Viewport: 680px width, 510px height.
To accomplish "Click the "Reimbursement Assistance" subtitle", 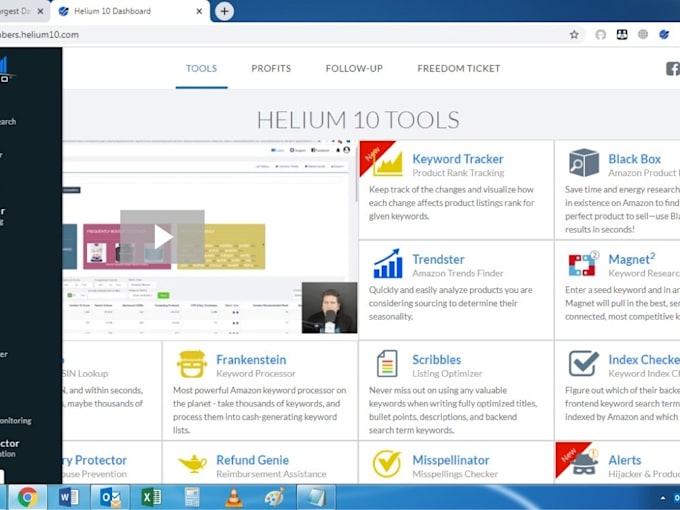I will (x=271, y=474).
